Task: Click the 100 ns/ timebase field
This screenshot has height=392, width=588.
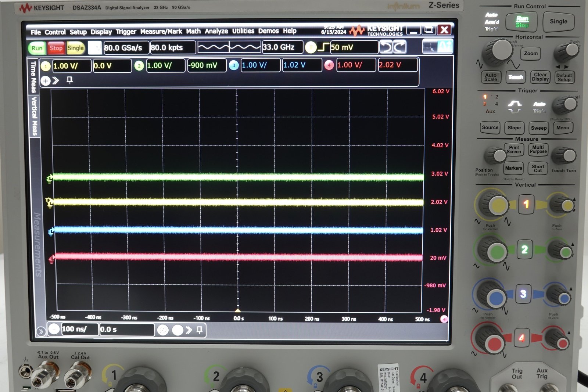Action: click(80, 329)
